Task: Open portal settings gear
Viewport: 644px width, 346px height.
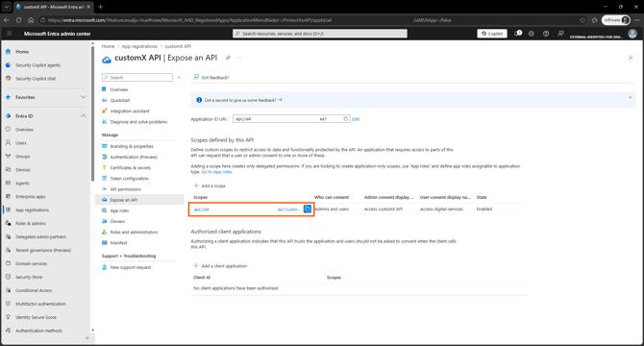Action: pyautogui.click(x=532, y=34)
